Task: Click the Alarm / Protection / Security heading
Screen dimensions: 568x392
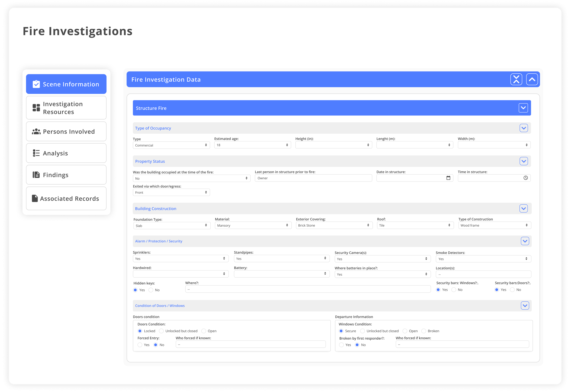Action: tap(158, 241)
